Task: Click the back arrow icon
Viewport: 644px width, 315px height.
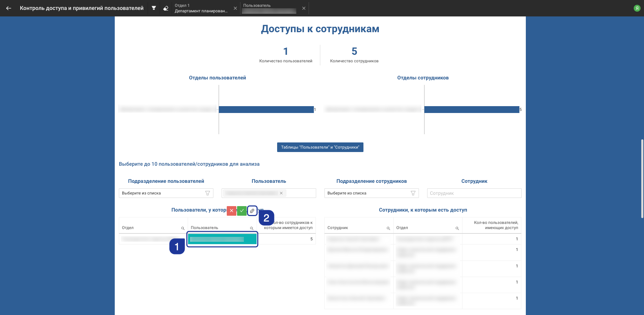Action: click(9, 8)
